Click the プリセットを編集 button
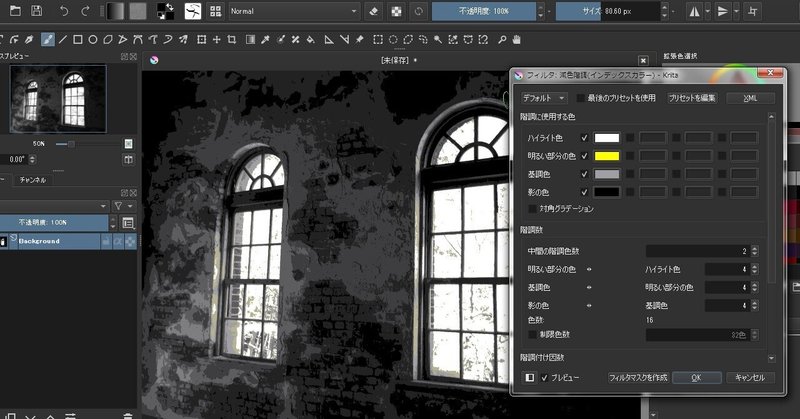Screen dimensions: 800x419 click(x=692, y=98)
